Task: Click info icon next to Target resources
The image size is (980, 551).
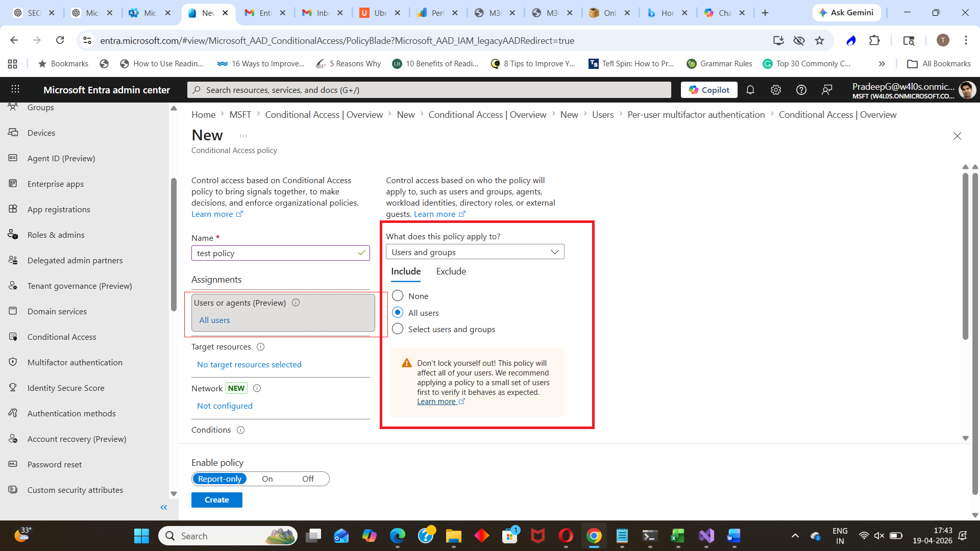Action: coord(260,347)
